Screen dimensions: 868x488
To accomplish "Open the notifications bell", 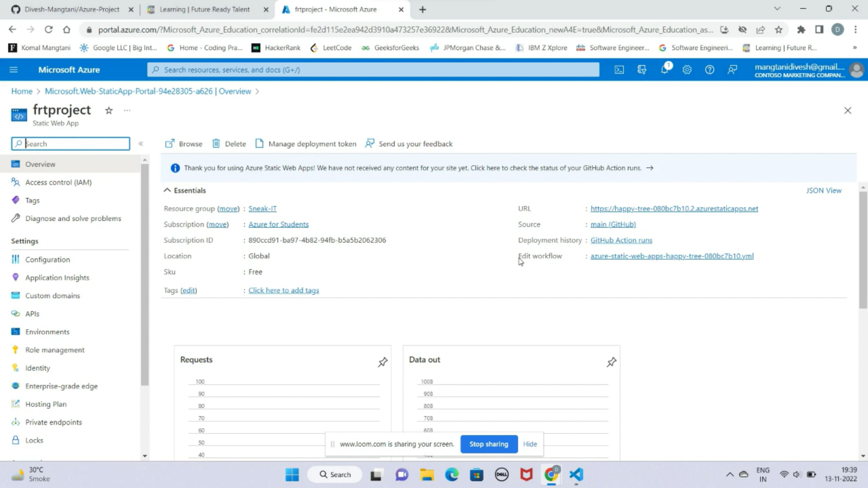I will (665, 70).
